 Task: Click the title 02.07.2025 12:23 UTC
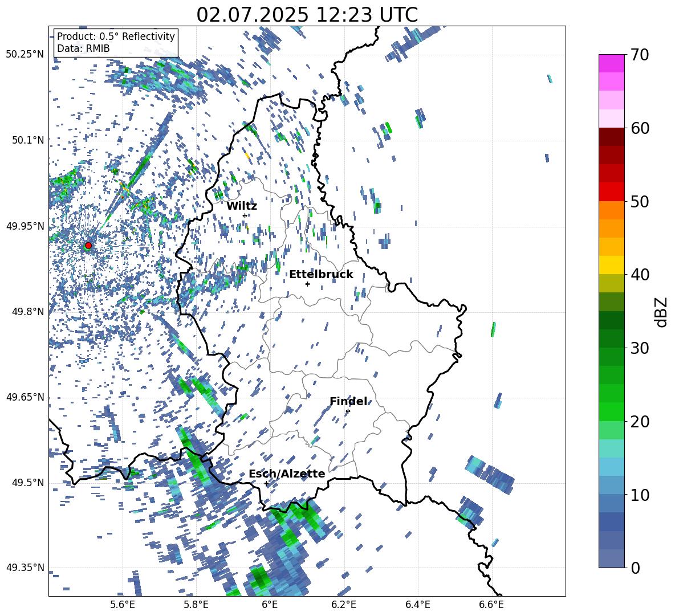point(307,15)
